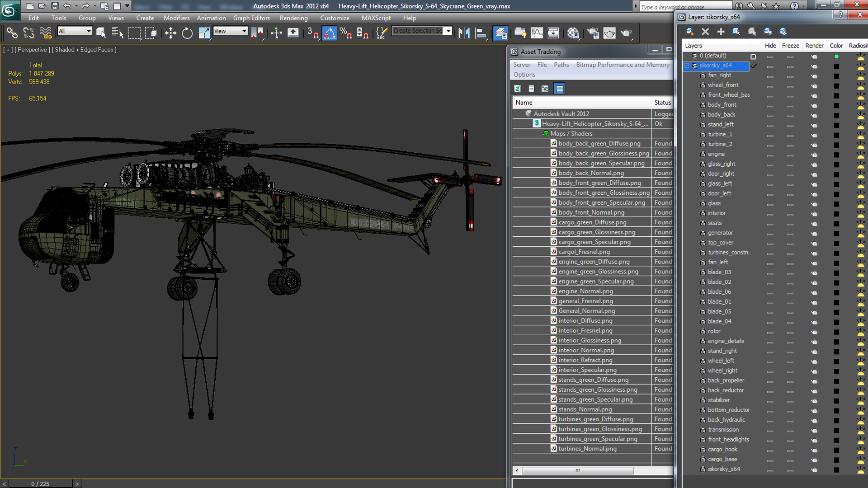
Task: Activate the Select and Move tool
Action: pyautogui.click(x=170, y=33)
